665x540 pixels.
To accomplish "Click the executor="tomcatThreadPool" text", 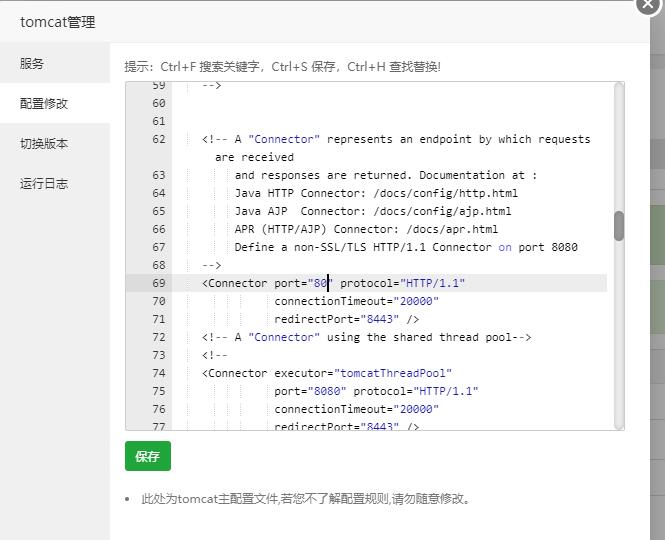I will pyautogui.click(x=363, y=373).
